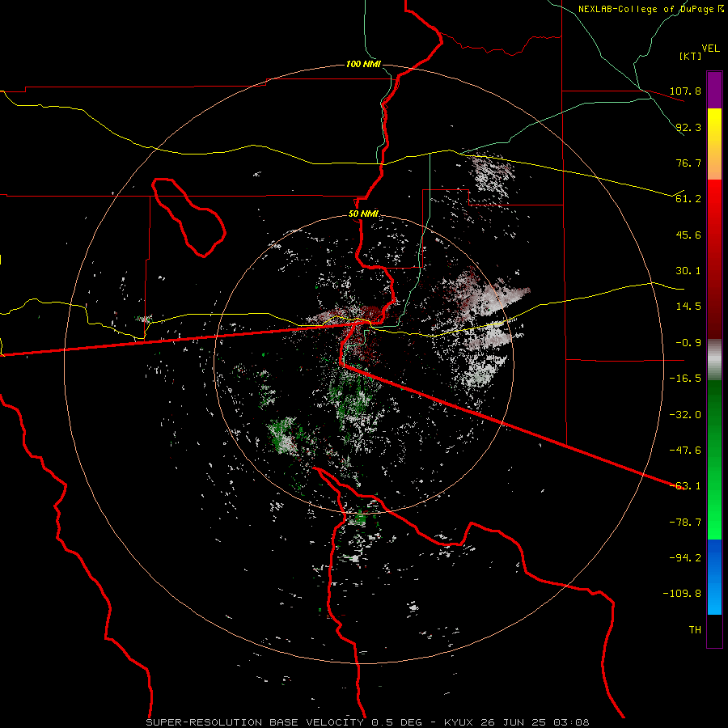The width and height of the screenshot is (728, 728).
Task: Pick the yellow-orange color bar segment
Action: click(x=714, y=144)
